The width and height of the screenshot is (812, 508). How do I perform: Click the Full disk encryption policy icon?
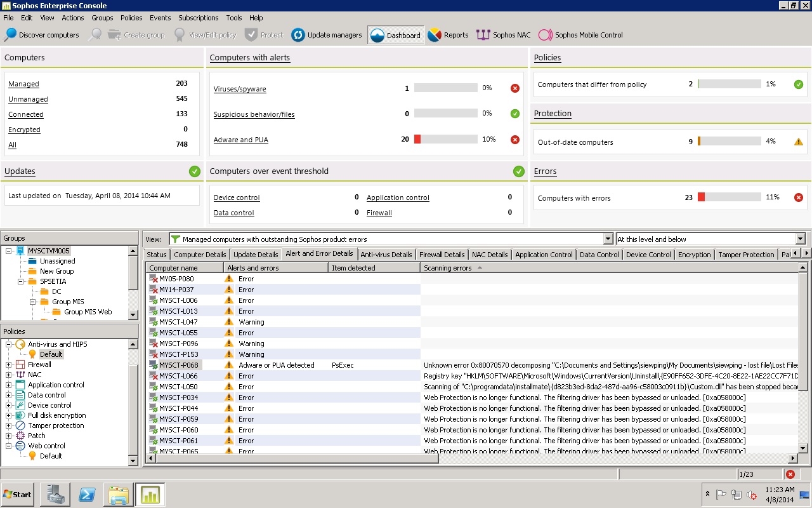click(20, 415)
